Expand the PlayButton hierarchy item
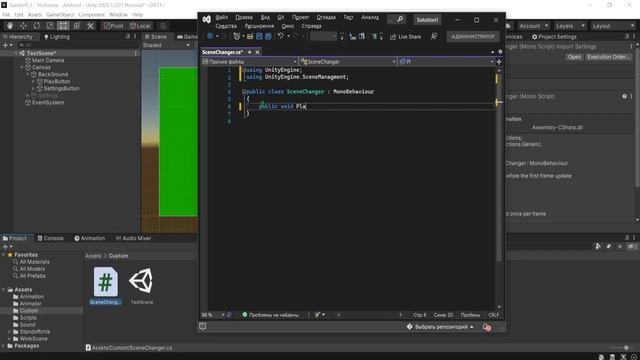 pos(33,81)
